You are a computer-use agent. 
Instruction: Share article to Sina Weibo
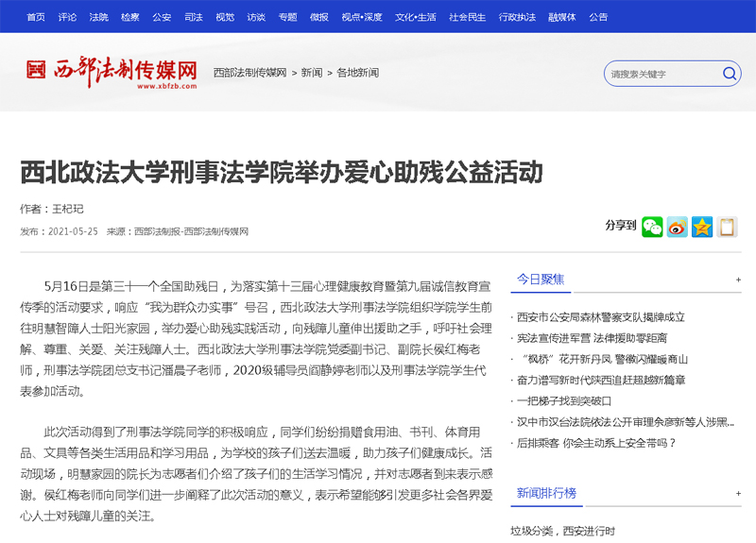[x=677, y=227]
